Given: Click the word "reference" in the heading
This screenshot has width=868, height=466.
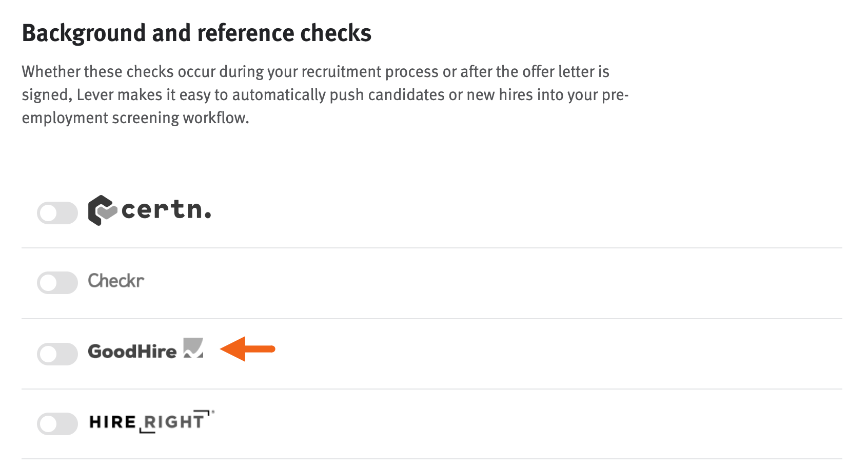Looking at the screenshot, I should (x=246, y=33).
